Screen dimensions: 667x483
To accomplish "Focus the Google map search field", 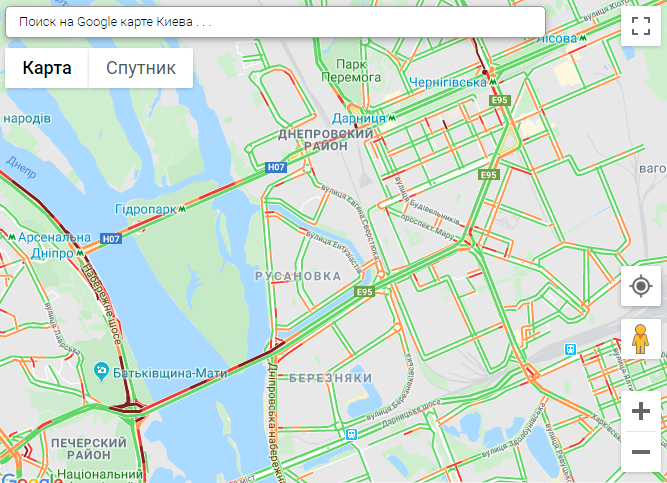I will [x=275, y=22].
